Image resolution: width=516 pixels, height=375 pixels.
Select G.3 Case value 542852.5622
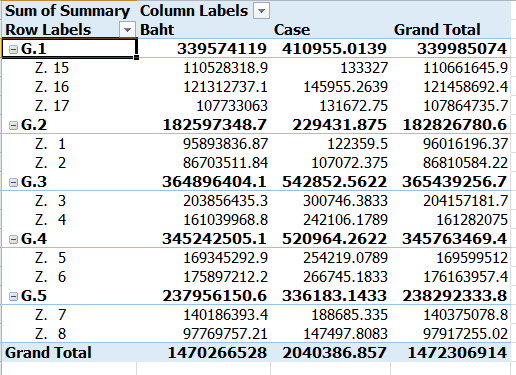click(x=334, y=182)
